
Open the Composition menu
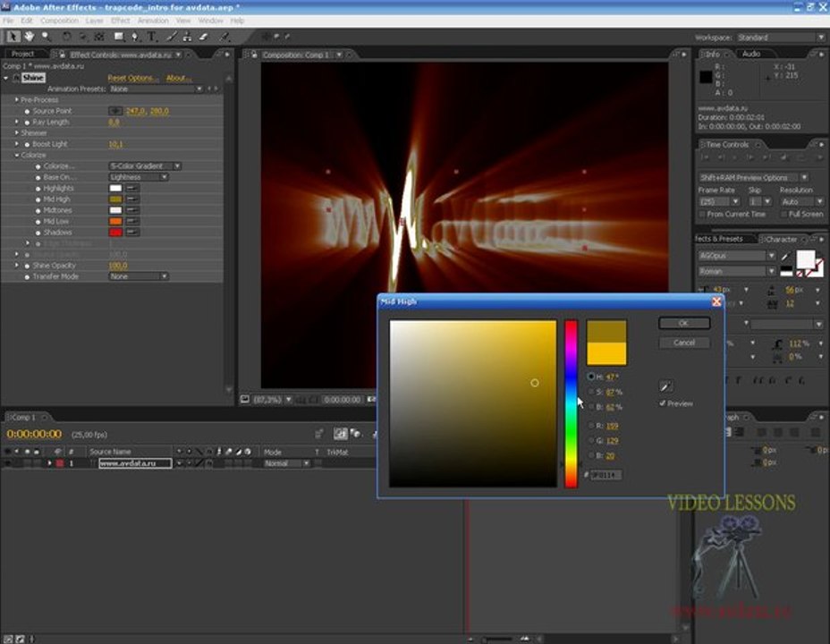[59, 20]
